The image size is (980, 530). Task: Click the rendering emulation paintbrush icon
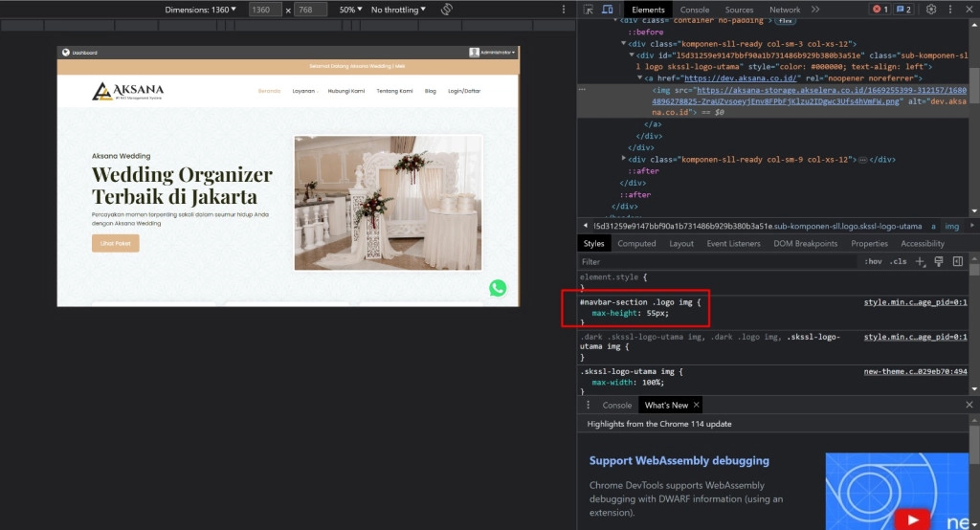[939, 262]
